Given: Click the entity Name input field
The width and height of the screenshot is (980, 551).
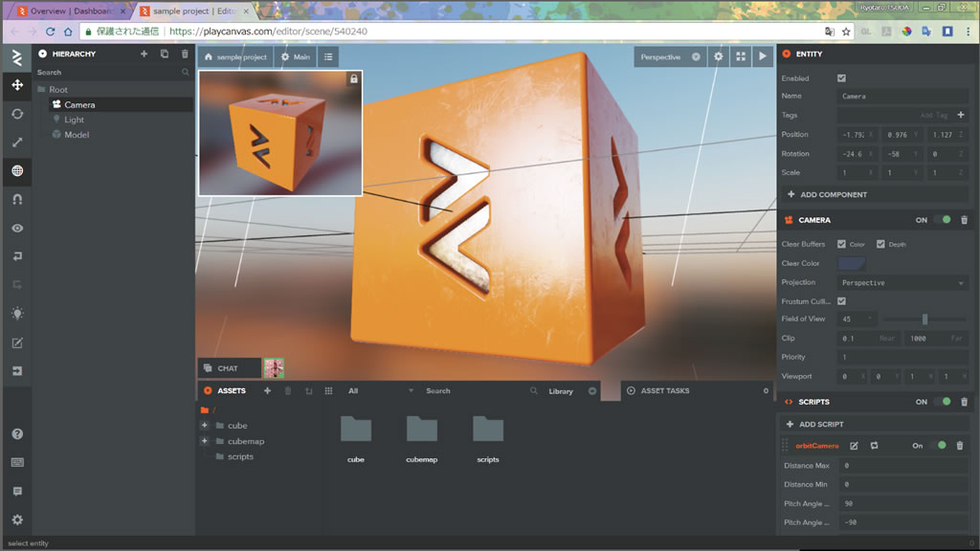Looking at the screenshot, I should (x=902, y=97).
